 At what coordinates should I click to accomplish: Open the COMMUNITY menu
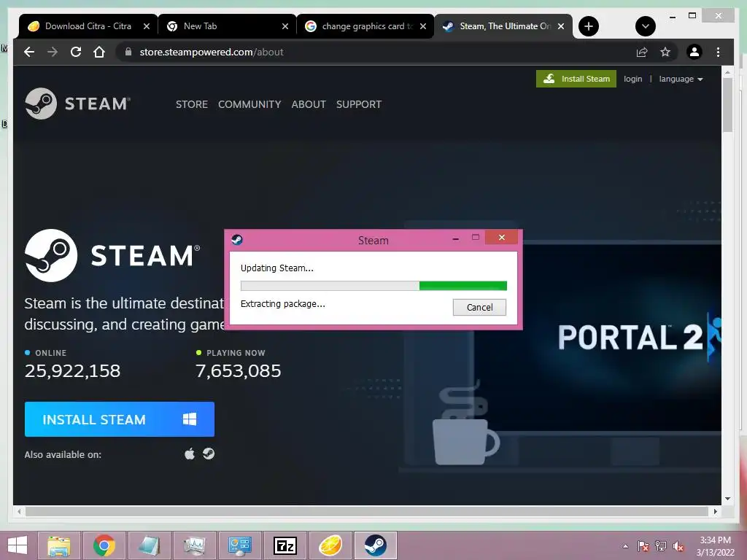[x=249, y=104]
